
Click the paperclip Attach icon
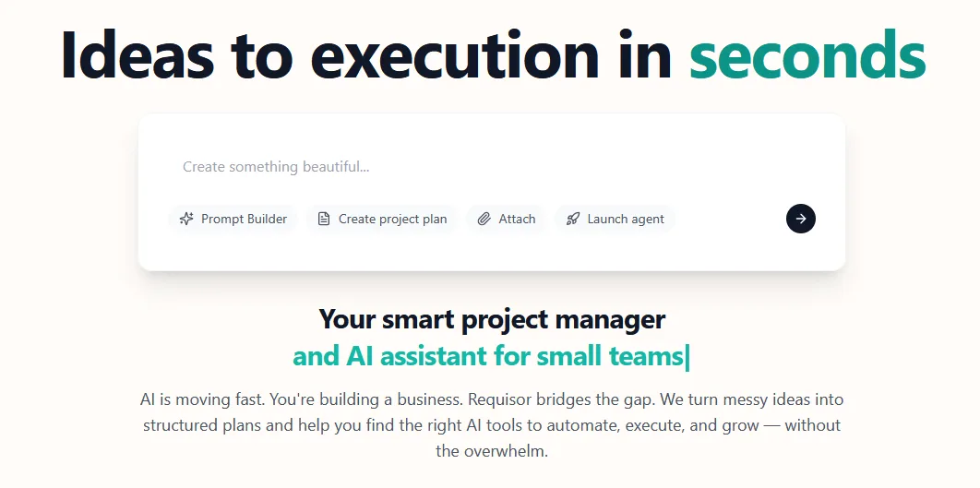484,219
